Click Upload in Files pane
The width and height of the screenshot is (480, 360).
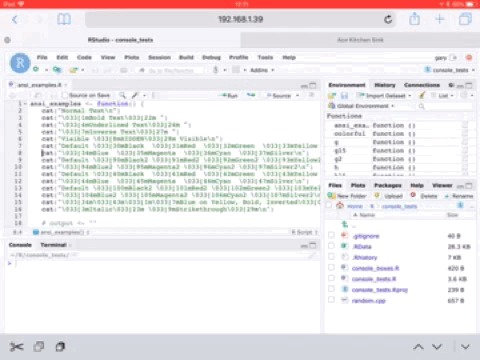pos(389,196)
